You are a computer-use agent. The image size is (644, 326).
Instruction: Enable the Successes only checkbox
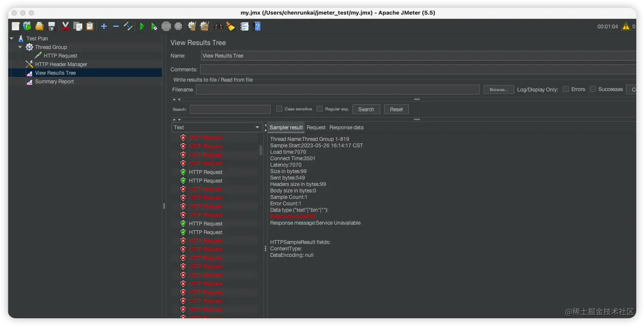[593, 89]
